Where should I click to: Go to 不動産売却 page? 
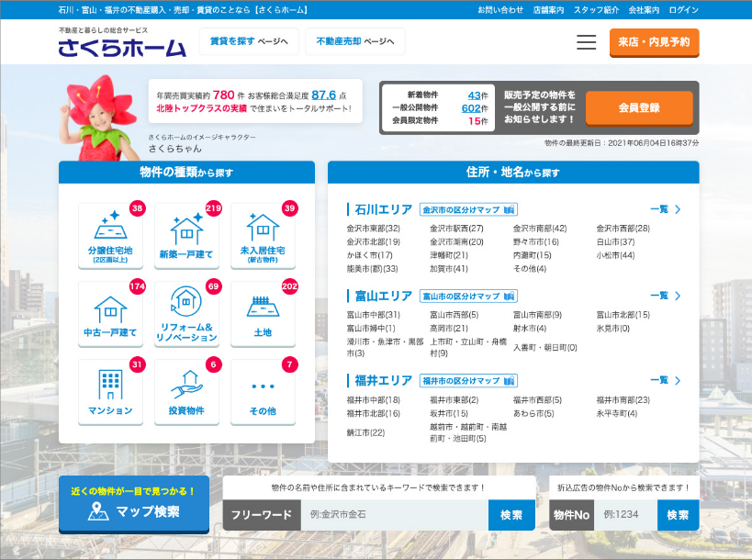coord(355,41)
